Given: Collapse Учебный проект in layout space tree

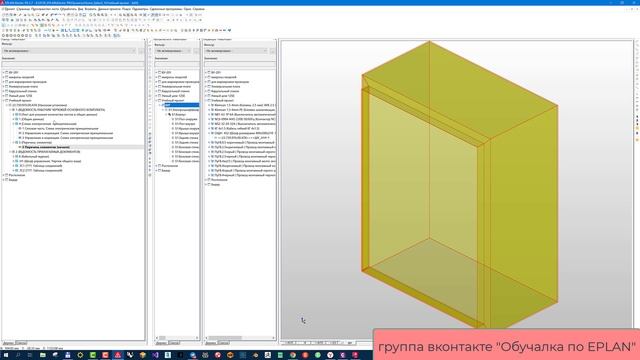Looking at the screenshot, I should [x=157, y=100].
